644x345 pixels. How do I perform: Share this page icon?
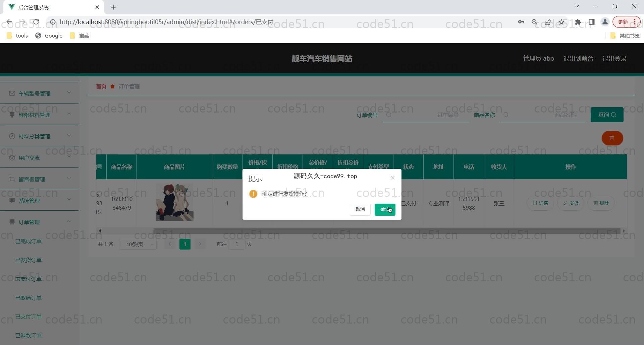[x=548, y=22]
